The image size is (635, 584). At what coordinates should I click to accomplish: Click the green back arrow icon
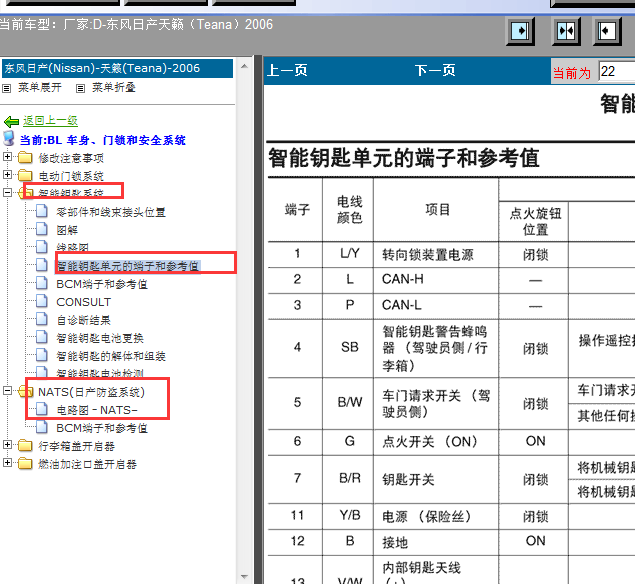click(11, 121)
